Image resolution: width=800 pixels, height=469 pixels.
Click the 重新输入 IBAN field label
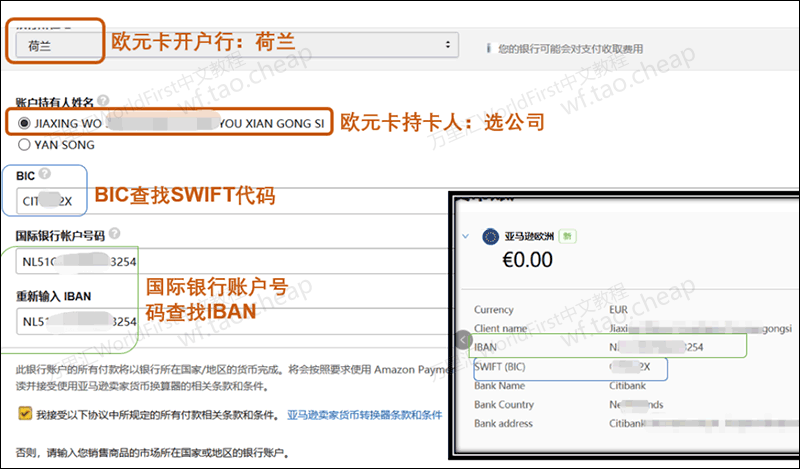pyautogui.click(x=54, y=297)
